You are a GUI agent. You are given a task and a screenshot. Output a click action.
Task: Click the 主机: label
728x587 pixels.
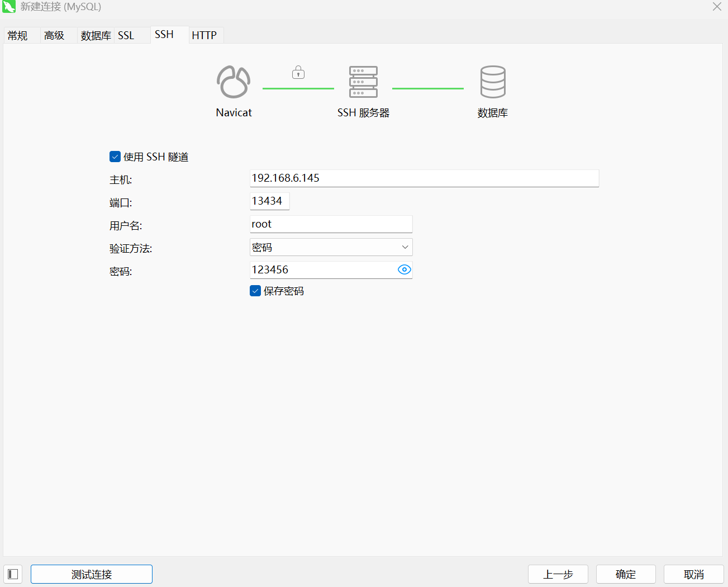(x=121, y=180)
